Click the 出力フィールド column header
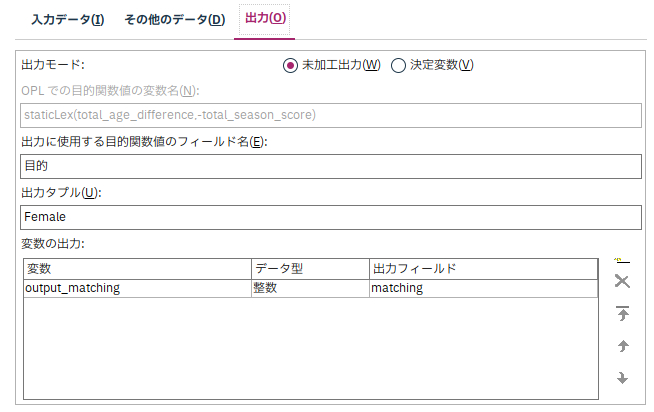Screen dimensions: 654x412 [x=483, y=269]
